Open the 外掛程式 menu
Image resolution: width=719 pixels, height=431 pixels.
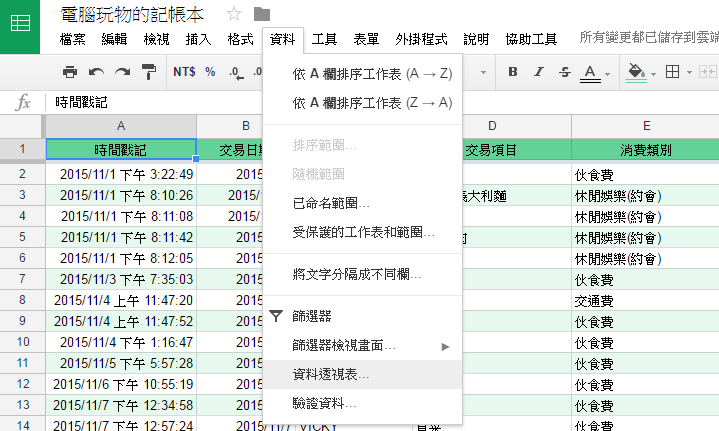pos(421,39)
